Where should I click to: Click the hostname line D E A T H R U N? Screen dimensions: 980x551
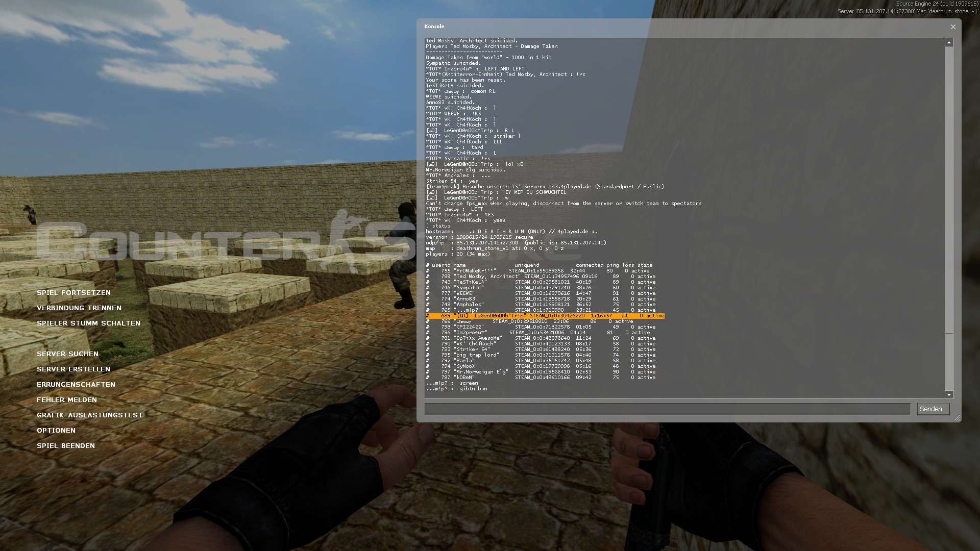coord(511,232)
